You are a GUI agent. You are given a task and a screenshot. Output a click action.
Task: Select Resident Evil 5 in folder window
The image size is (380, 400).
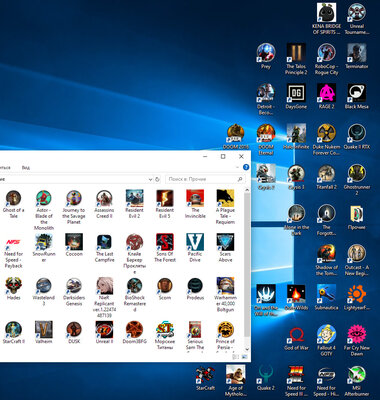coord(165,204)
